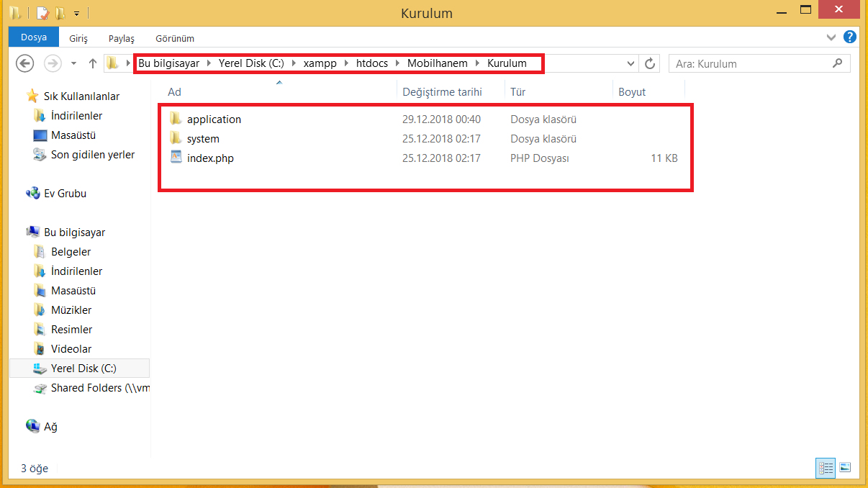This screenshot has width=868, height=488.
Task: Click the 11 KB size cell
Action: [664, 158]
